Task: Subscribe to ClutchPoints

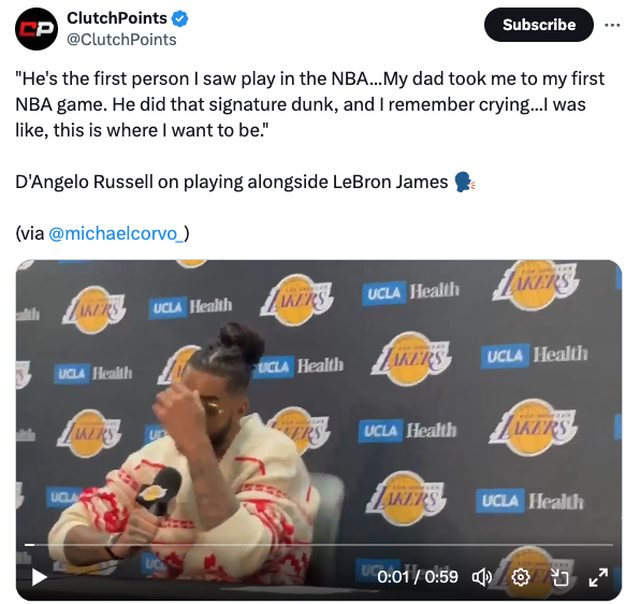Action: click(x=539, y=25)
